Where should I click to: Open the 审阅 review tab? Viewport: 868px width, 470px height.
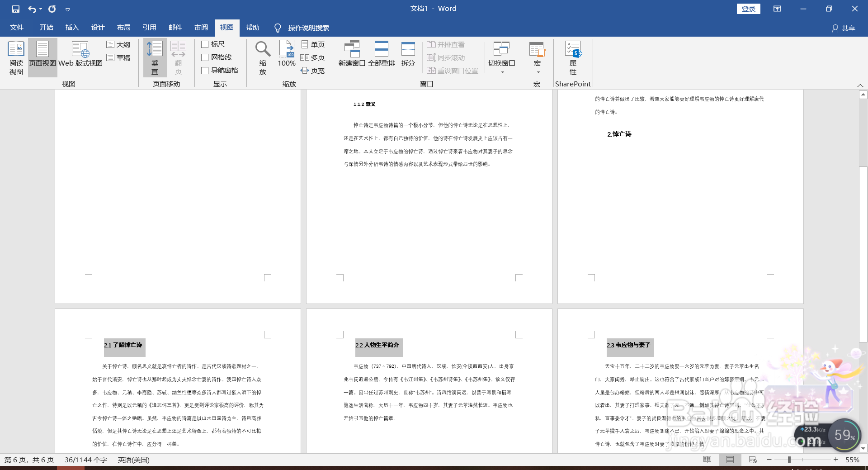[x=201, y=28]
